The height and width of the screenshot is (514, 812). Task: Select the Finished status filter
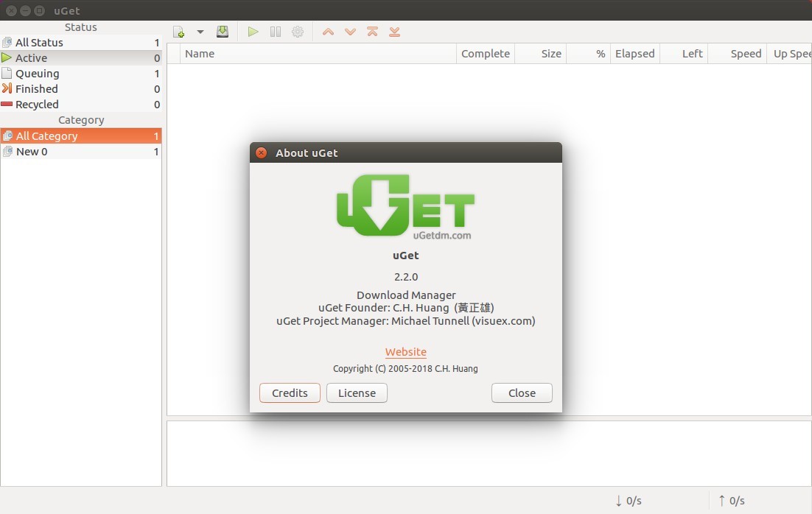click(x=37, y=88)
